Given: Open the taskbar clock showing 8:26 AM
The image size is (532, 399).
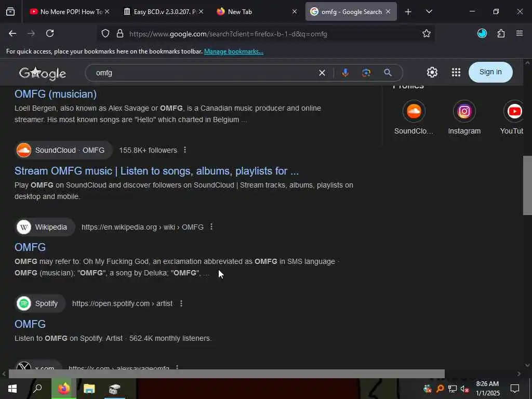Looking at the screenshot, I should (x=487, y=389).
